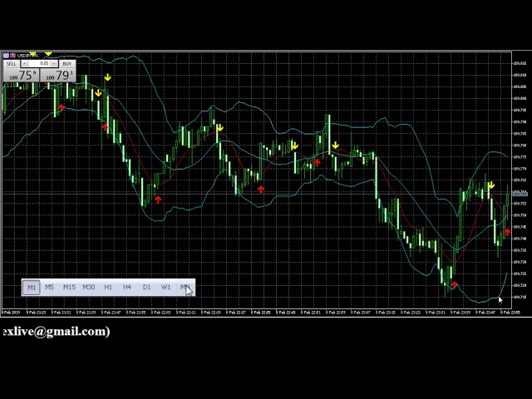Pick the D1 daily timeframe
Viewport: 532px width, 399px height.
tap(146, 288)
